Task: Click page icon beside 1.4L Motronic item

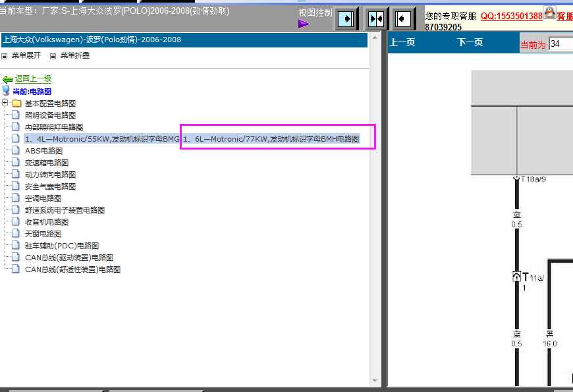Action: click(x=15, y=138)
